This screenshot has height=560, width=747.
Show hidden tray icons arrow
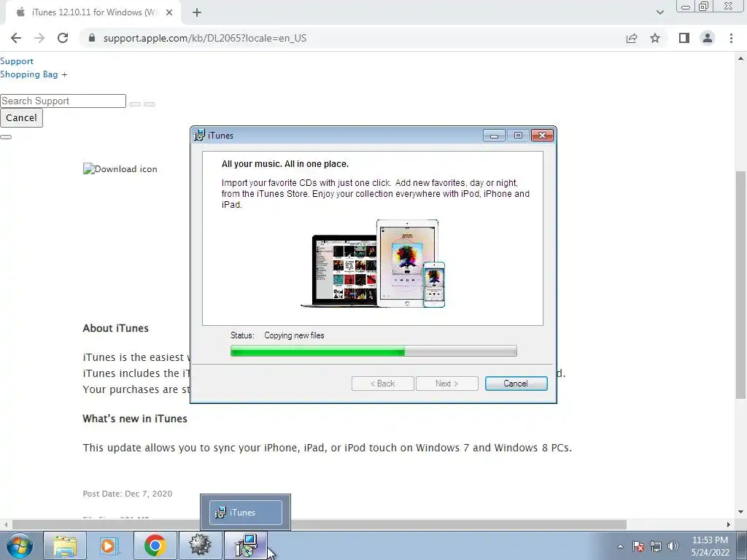click(x=620, y=546)
